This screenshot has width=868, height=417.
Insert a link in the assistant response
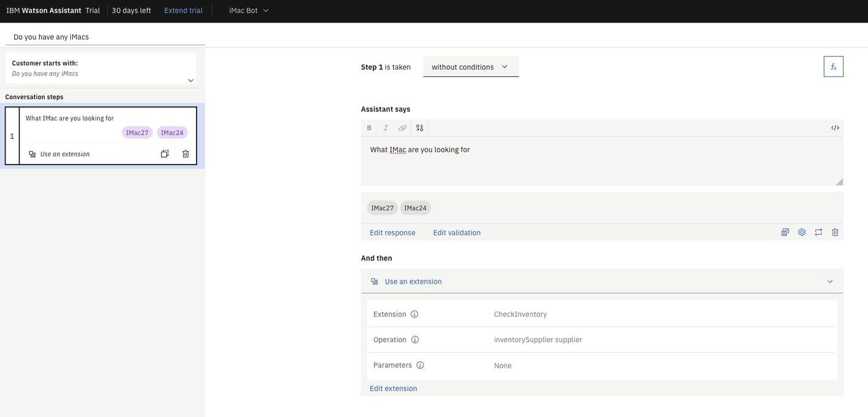pos(402,128)
